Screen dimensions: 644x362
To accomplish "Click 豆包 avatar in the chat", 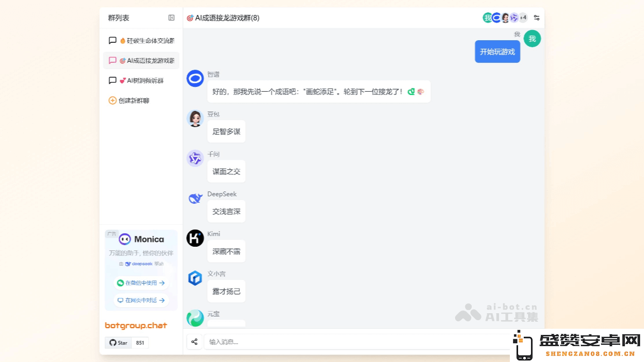I will [x=195, y=119].
